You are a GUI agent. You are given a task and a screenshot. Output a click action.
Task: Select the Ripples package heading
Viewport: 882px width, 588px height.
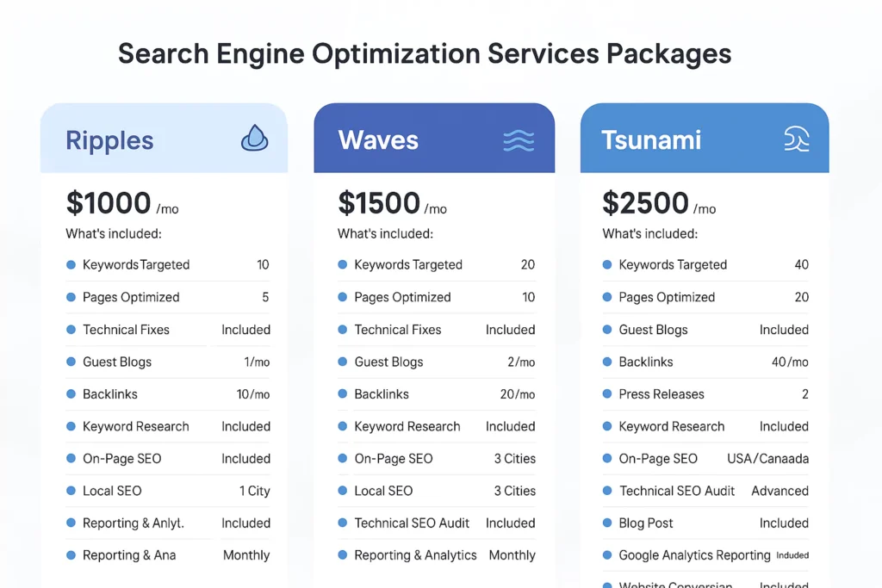109,140
